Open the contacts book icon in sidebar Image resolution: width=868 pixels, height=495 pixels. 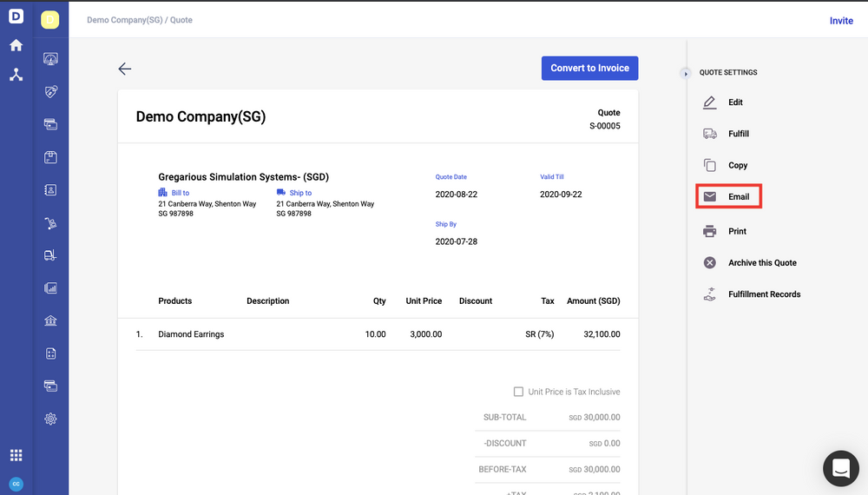point(50,189)
